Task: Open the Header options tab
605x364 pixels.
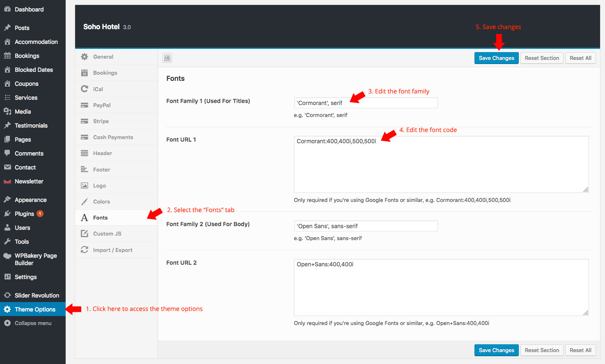Action: click(103, 153)
